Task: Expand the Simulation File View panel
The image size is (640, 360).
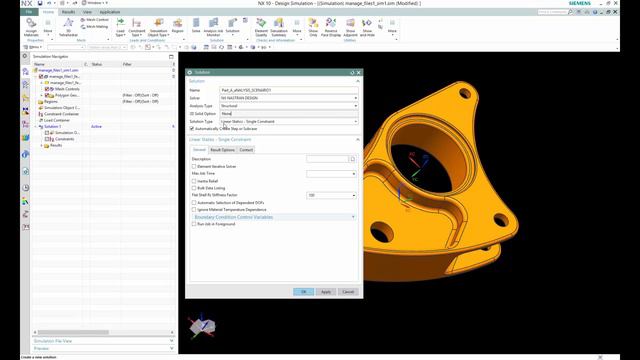Action: 104,341
